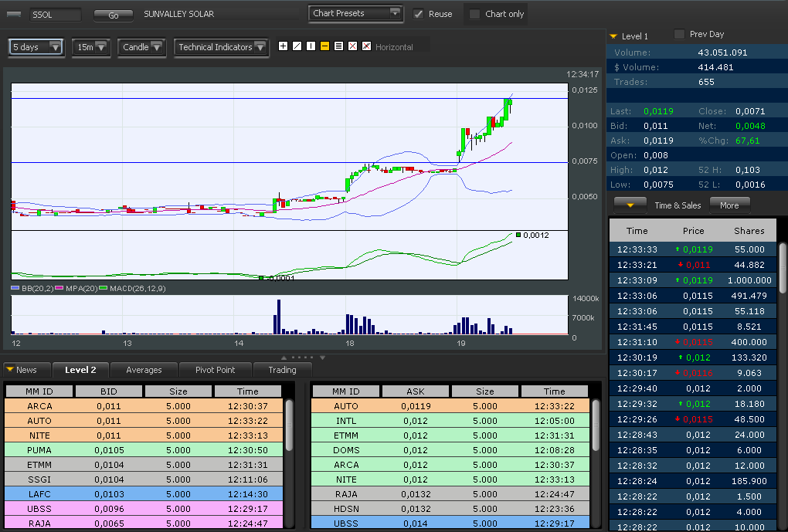This screenshot has width=788, height=532.
Task: Select the yellow horizontal line tool
Action: [x=324, y=46]
